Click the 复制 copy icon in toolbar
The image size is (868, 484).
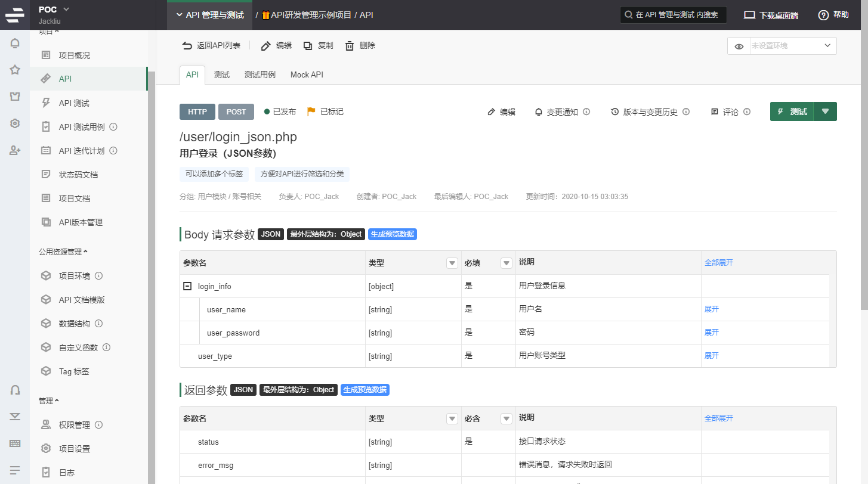(x=308, y=46)
